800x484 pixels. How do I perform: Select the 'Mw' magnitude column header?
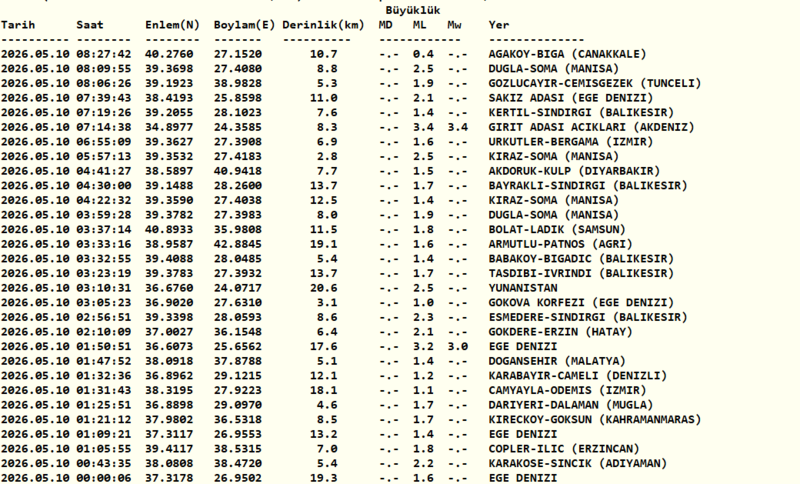point(454,25)
